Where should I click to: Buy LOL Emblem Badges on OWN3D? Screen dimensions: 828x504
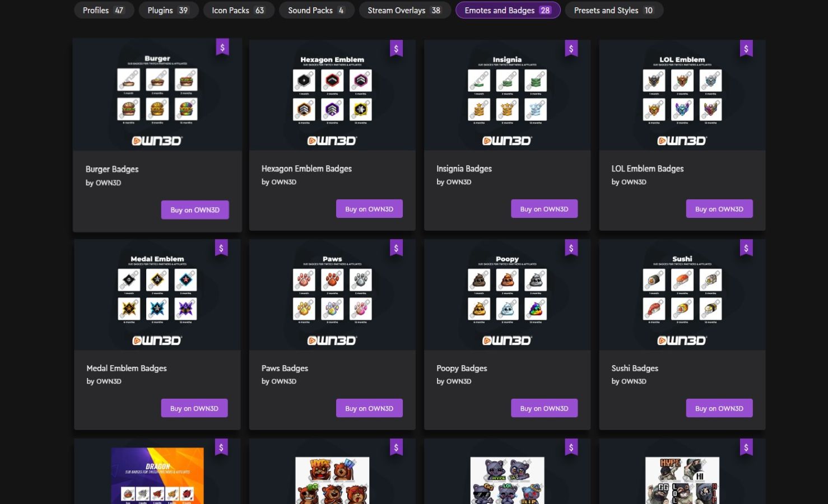click(719, 209)
